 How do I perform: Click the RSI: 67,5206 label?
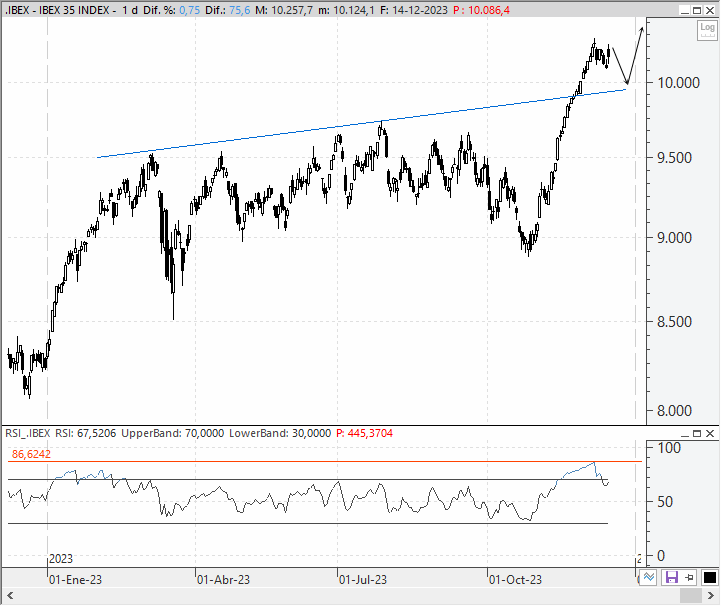click(86, 433)
